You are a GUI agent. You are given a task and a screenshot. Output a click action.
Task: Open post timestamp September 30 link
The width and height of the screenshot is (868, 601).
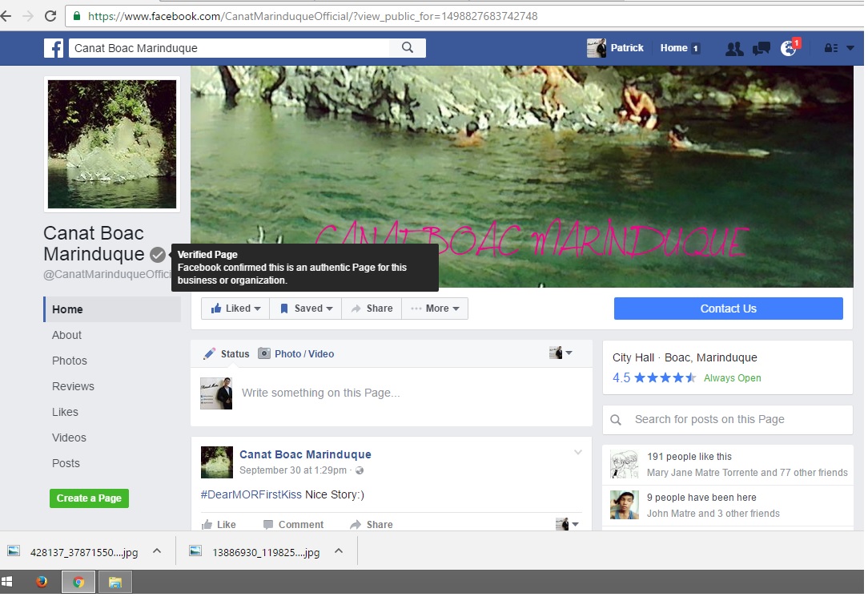pos(293,470)
